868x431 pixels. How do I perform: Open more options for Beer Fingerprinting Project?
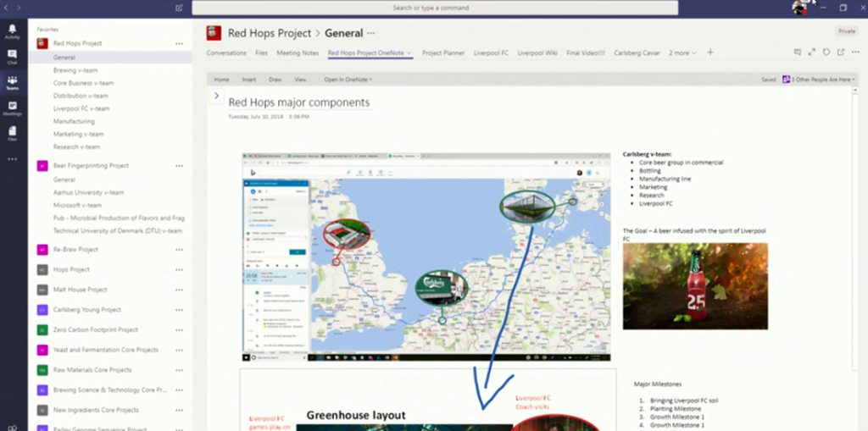[x=179, y=166]
